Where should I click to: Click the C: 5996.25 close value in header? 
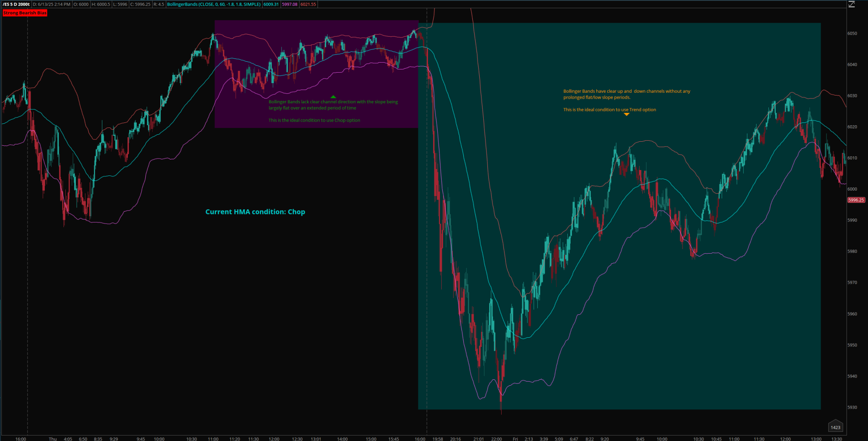coord(140,4)
